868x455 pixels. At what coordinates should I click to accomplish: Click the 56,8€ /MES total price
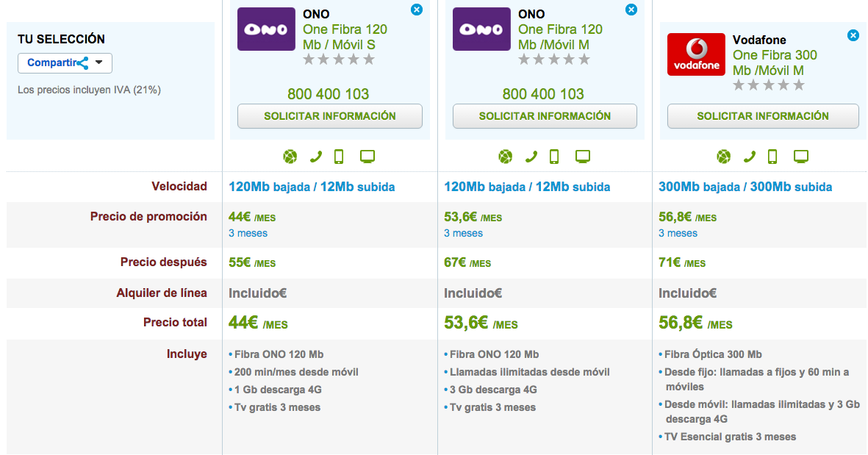tap(695, 323)
